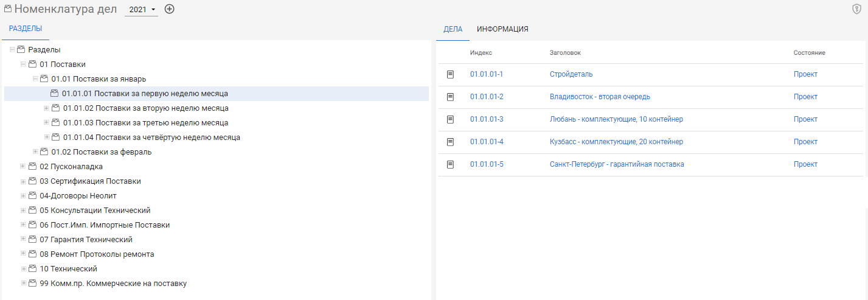Click the document icon for index 01.01.01-3
Image resolution: width=868 pixels, height=300 pixels.
pyautogui.click(x=451, y=119)
